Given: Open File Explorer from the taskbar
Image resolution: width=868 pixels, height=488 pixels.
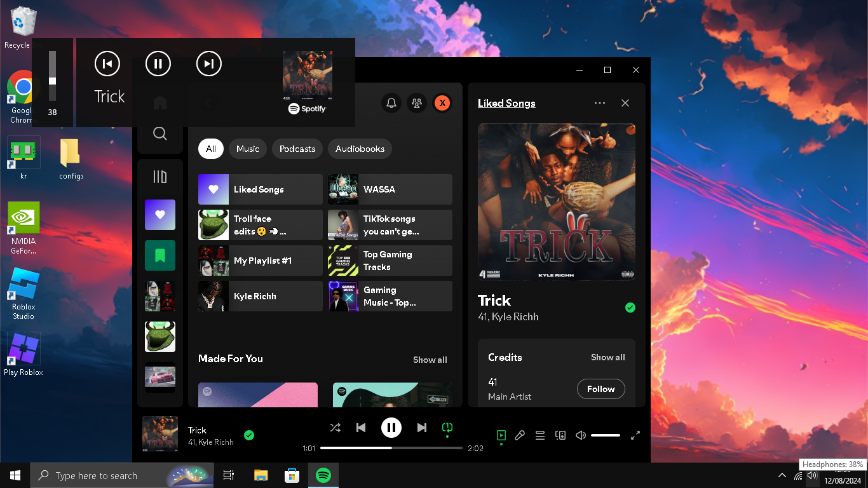Looking at the screenshot, I should (261, 475).
